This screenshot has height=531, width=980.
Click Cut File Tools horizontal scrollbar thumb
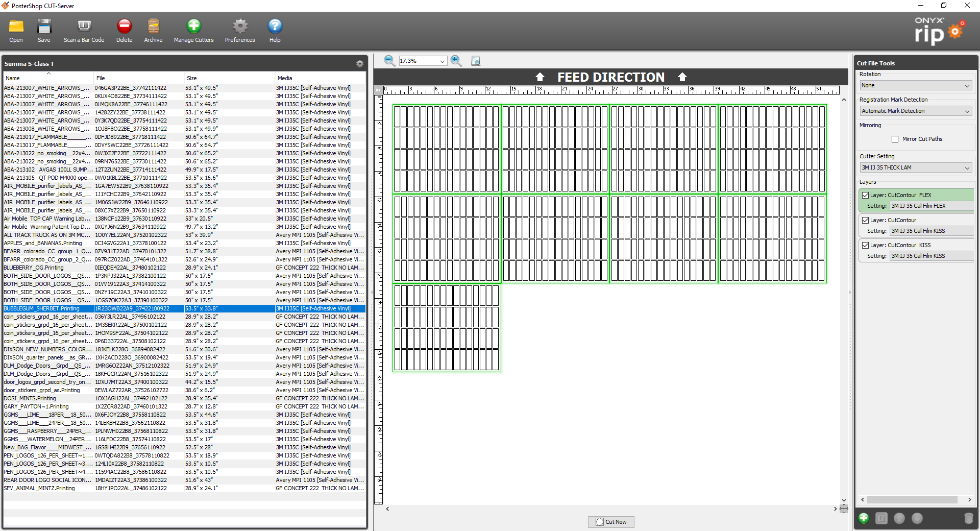pos(912,500)
